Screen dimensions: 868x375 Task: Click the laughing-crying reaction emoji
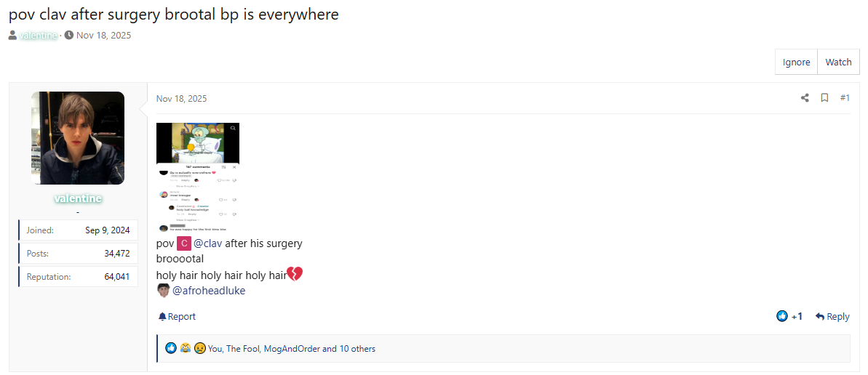tap(186, 348)
